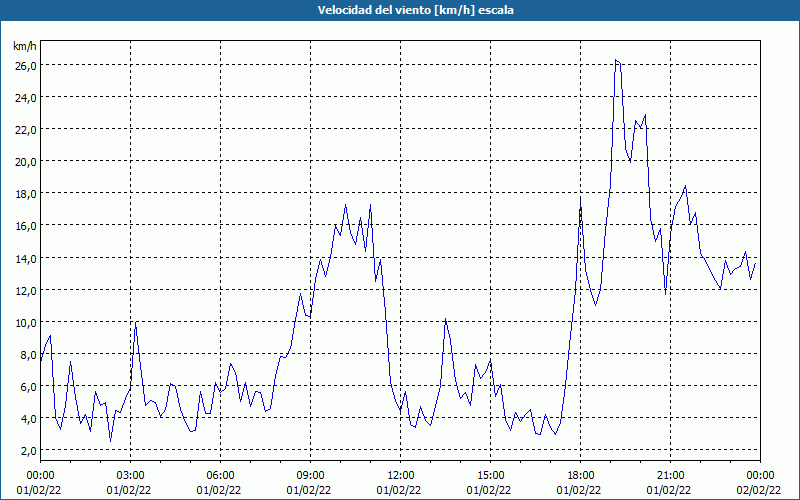
Task: Click the 16,0 y-axis value
Action: point(25,227)
